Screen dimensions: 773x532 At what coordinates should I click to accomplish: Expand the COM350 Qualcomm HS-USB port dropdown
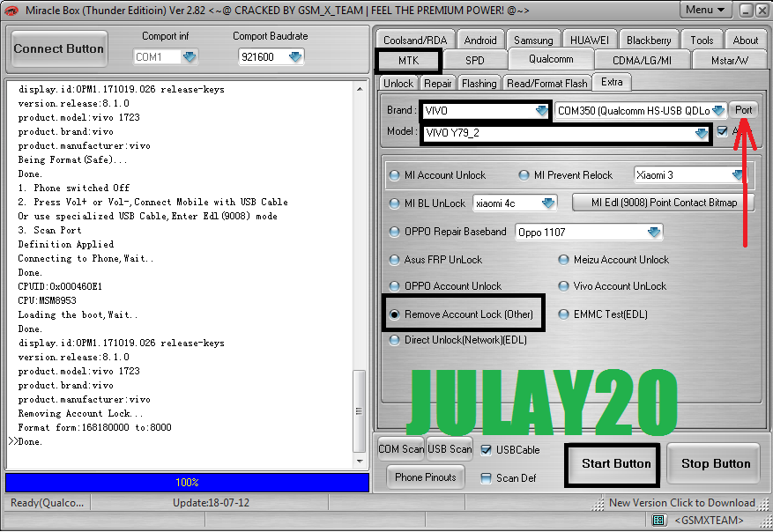coord(718,111)
